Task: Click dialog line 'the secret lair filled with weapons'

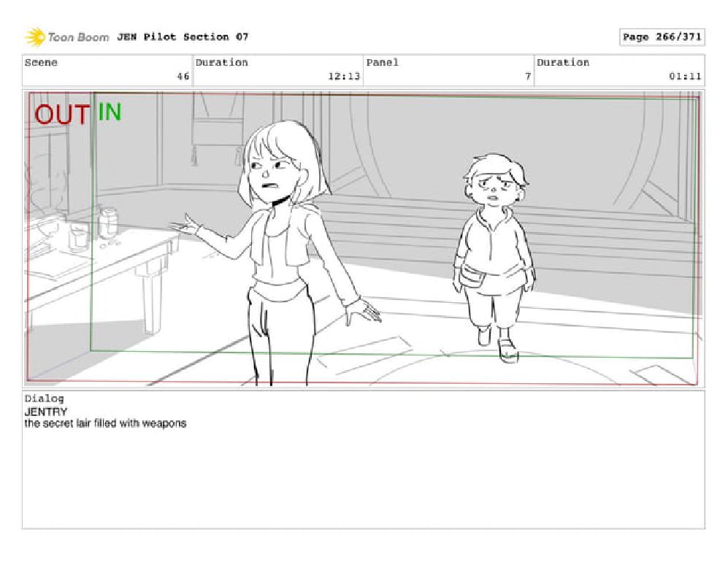Action: [105, 423]
